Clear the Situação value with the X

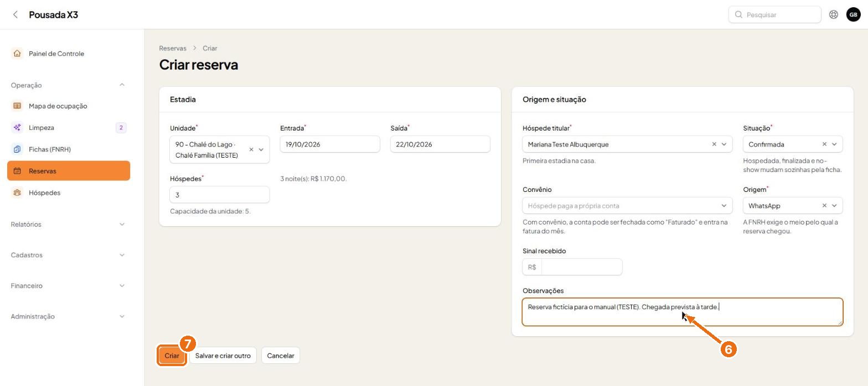(824, 144)
